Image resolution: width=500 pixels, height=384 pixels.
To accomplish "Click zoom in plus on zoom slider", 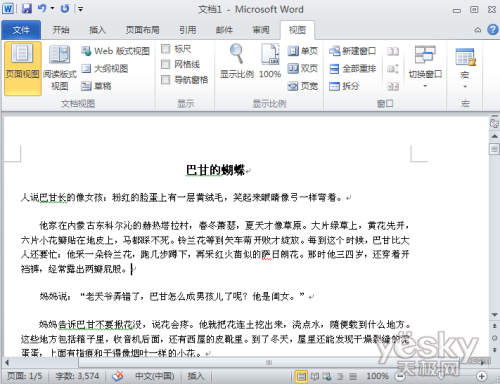I will [481, 376].
